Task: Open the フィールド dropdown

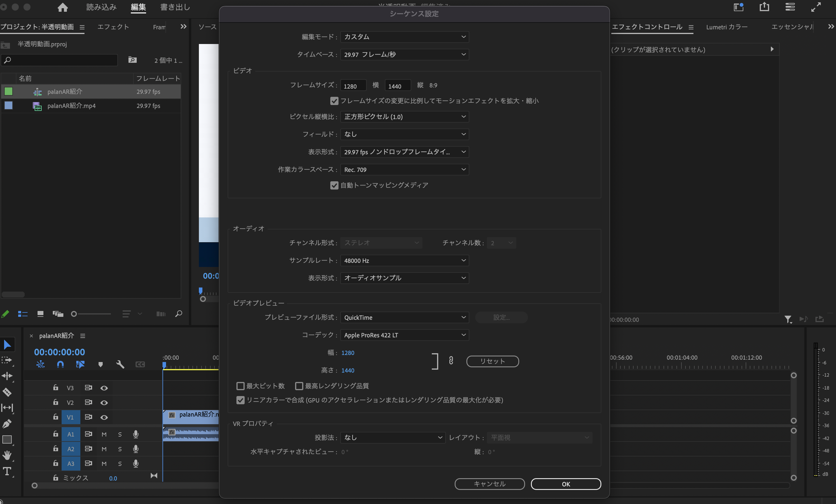Action: (x=405, y=134)
